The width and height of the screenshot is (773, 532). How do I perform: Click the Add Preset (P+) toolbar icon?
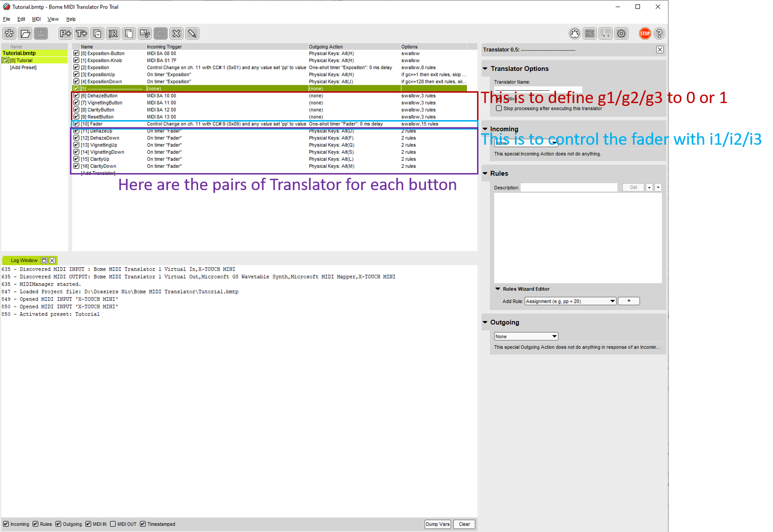pos(65,34)
